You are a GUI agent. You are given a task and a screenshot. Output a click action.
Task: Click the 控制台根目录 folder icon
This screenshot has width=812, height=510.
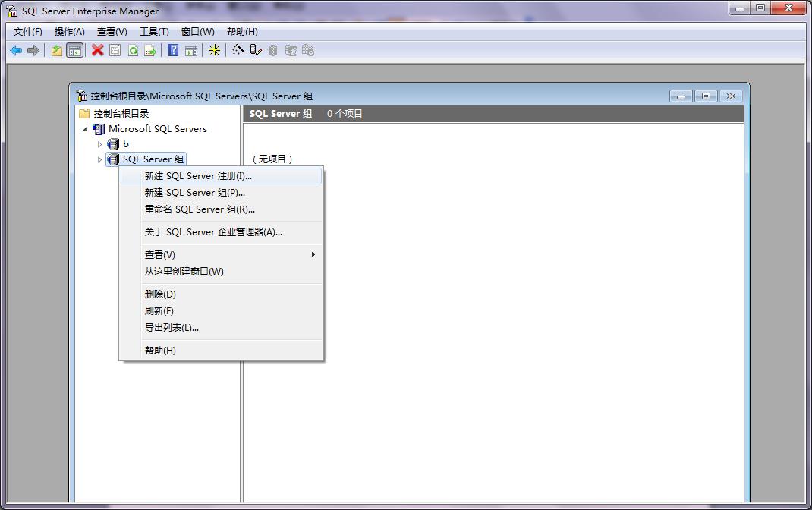84,113
